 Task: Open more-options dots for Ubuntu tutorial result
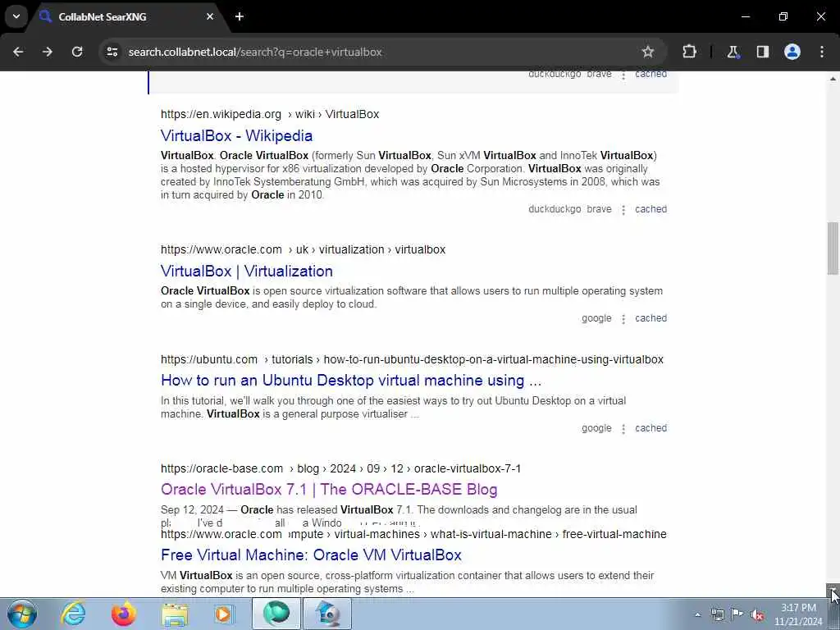(623, 429)
